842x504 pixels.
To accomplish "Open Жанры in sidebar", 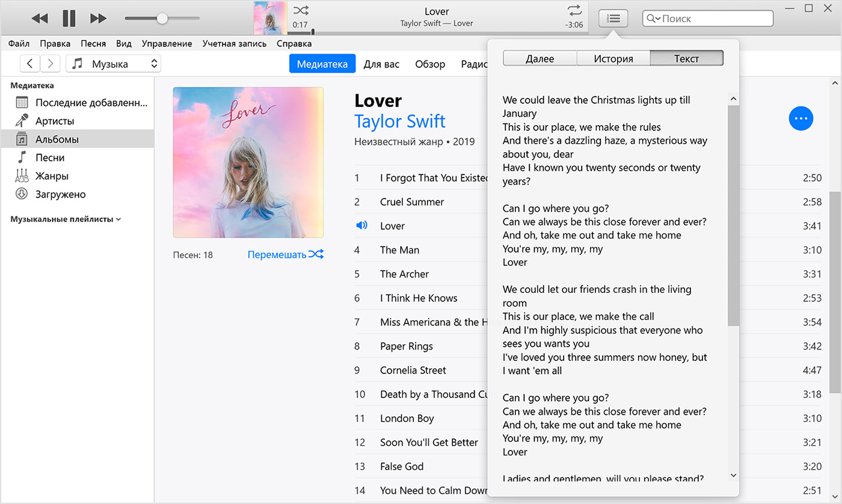I will [x=77, y=176].
